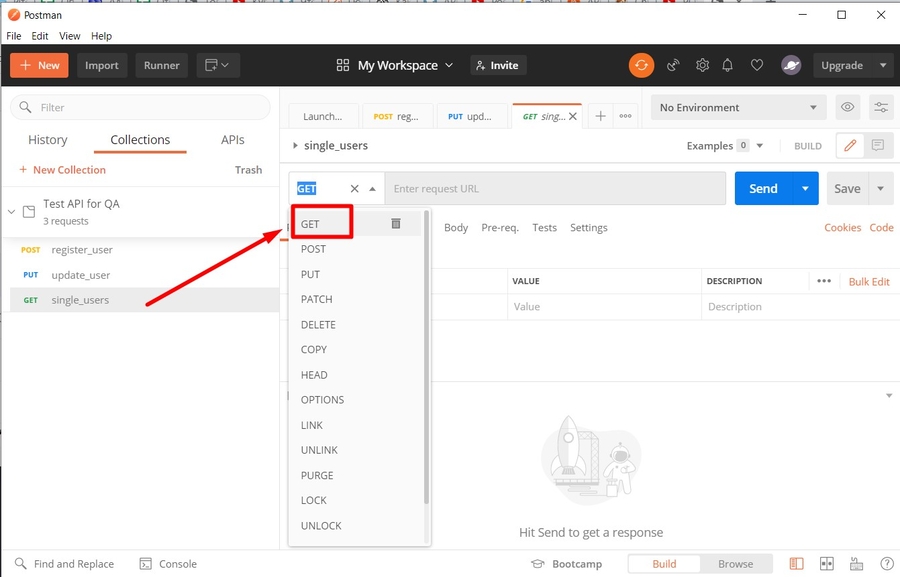The height and width of the screenshot is (577, 900).
Task: Open the File menu
Action: [14, 35]
